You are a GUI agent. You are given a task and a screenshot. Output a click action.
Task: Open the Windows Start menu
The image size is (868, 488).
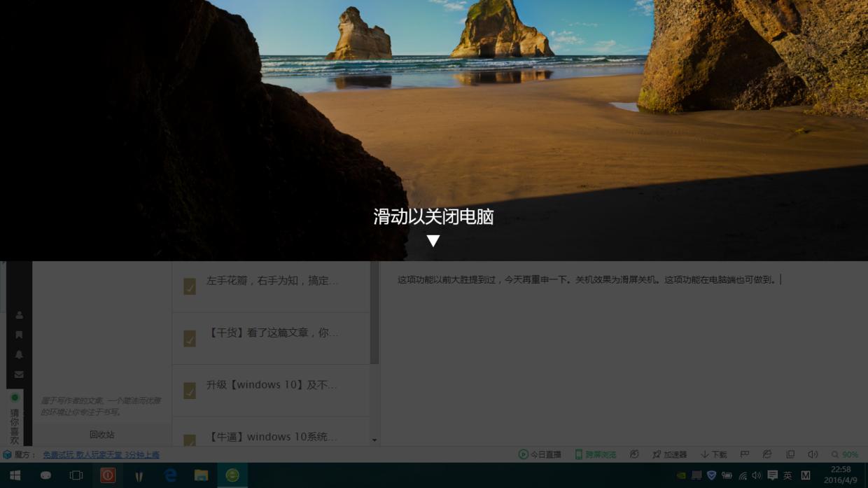(13, 475)
